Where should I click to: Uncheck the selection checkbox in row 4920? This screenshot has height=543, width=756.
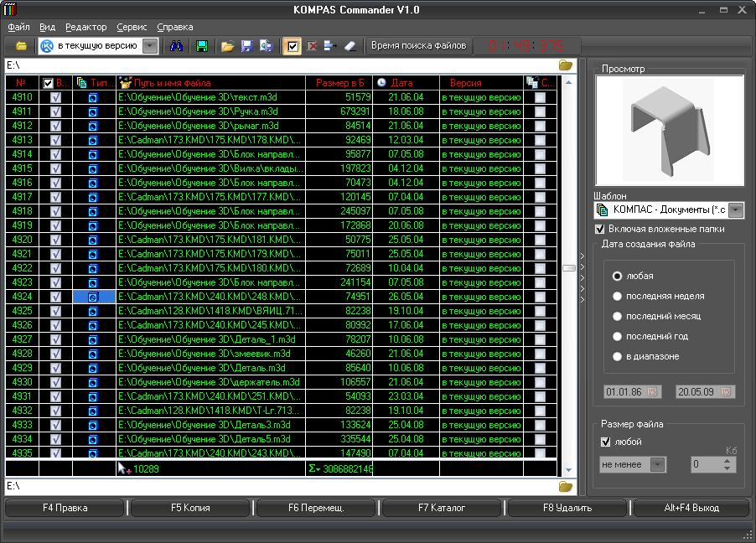point(56,240)
